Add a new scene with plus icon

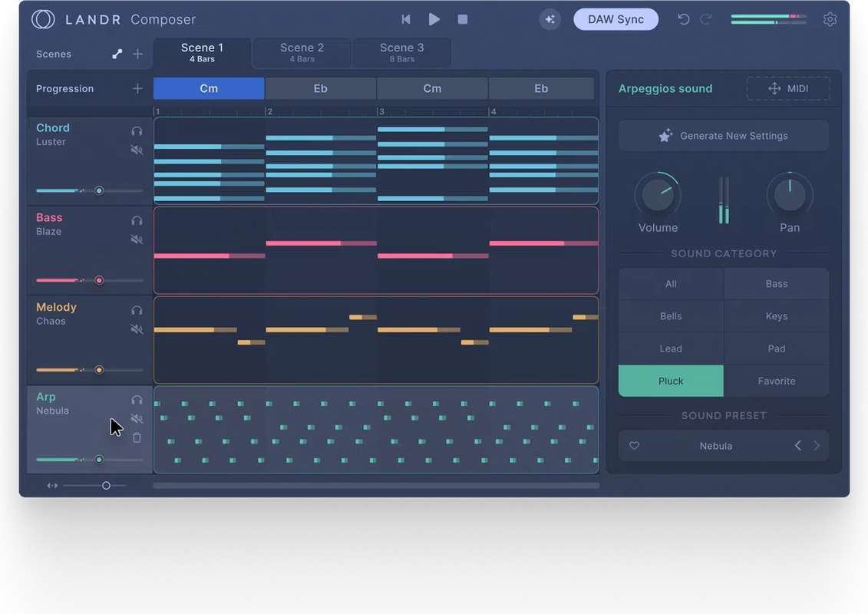tap(137, 54)
